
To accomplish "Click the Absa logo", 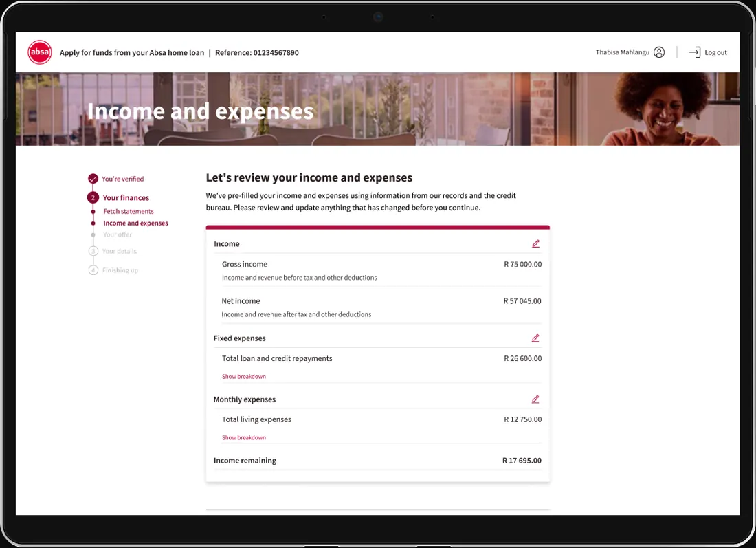I will (x=40, y=52).
